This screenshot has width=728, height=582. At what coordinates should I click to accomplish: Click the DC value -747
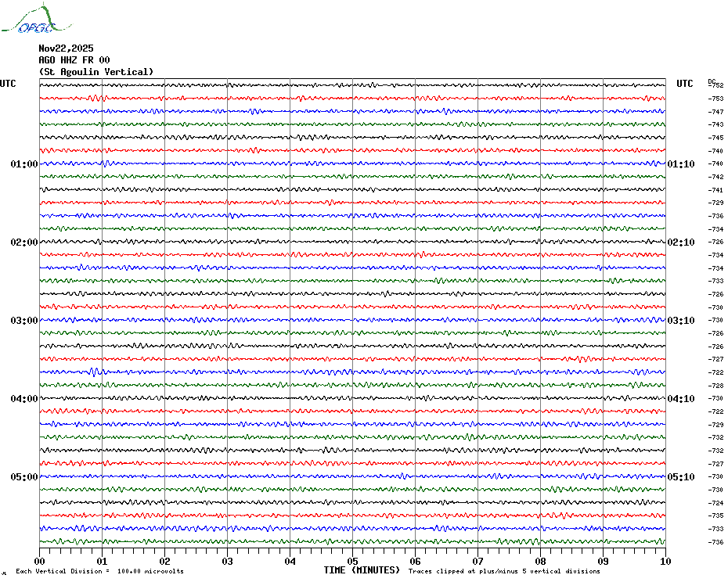(x=716, y=112)
